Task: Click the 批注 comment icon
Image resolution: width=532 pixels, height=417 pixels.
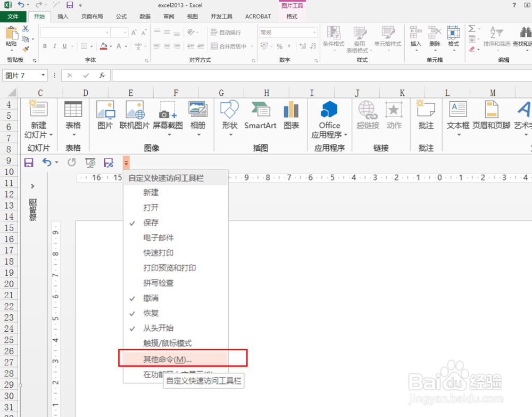Action: point(426,109)
